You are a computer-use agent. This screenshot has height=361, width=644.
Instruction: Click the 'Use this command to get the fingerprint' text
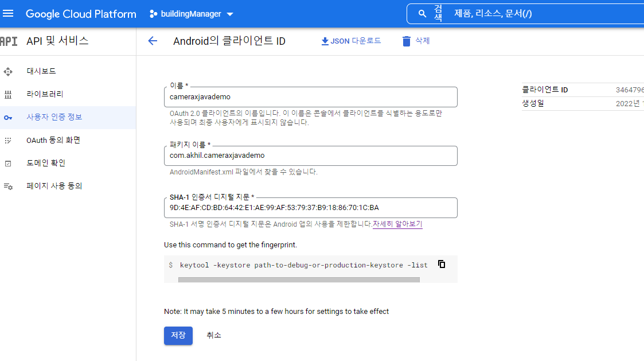tap(231, 244)
